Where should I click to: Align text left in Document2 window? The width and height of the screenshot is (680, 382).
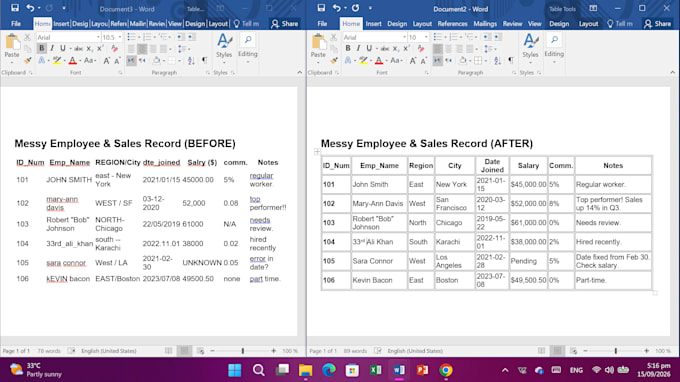[438, 49]
